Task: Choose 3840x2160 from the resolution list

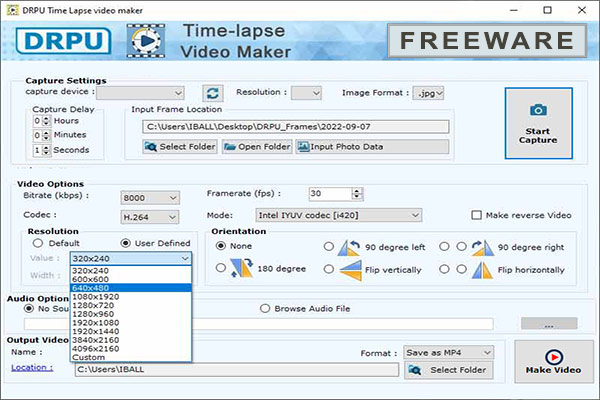Action: [131, 340]
